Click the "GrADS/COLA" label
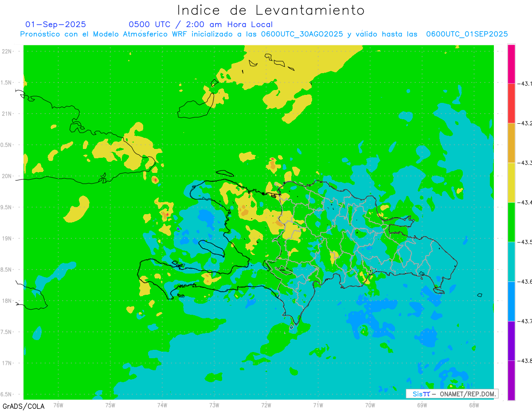532x411 pixels. click(23, 406)
